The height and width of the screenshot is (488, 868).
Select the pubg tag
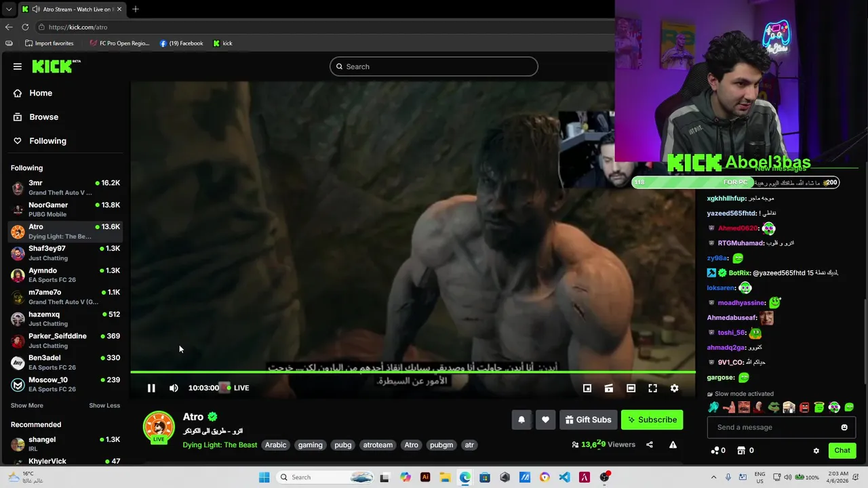[343, 445]
